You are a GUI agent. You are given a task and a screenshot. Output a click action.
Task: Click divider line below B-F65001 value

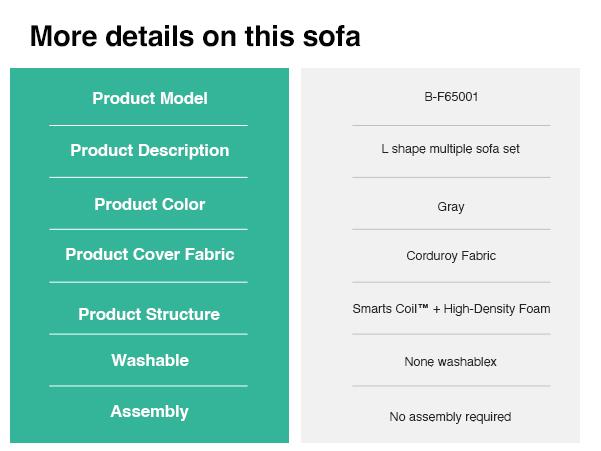(x=451, y=125)
